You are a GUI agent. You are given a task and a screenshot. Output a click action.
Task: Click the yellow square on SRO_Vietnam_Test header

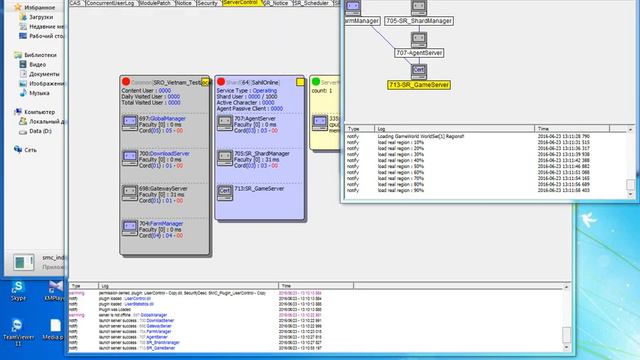(x=205, y=82)
